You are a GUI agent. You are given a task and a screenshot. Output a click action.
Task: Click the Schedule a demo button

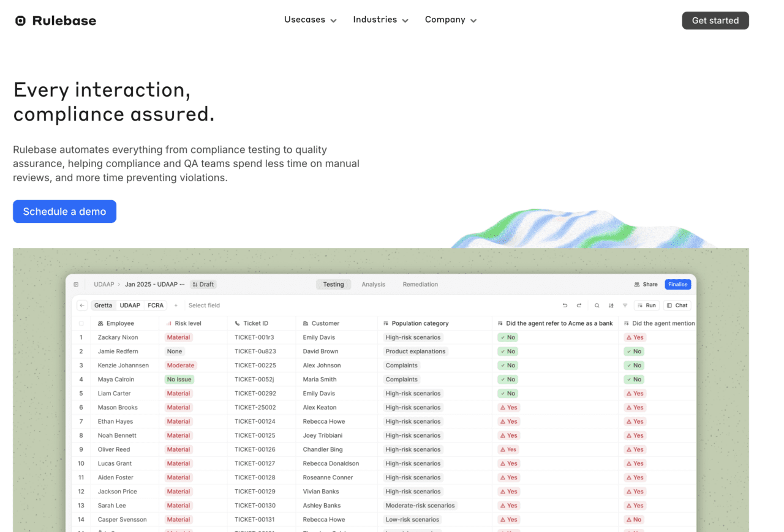(x=64, y=211)
